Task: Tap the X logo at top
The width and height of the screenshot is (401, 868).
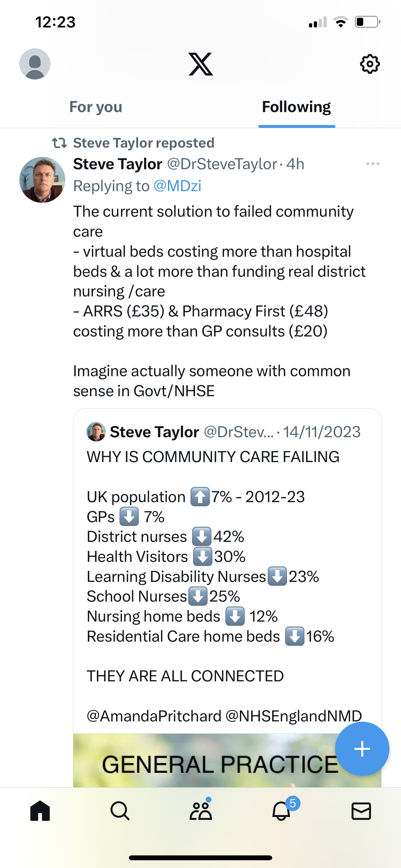Action: (200, 64)
